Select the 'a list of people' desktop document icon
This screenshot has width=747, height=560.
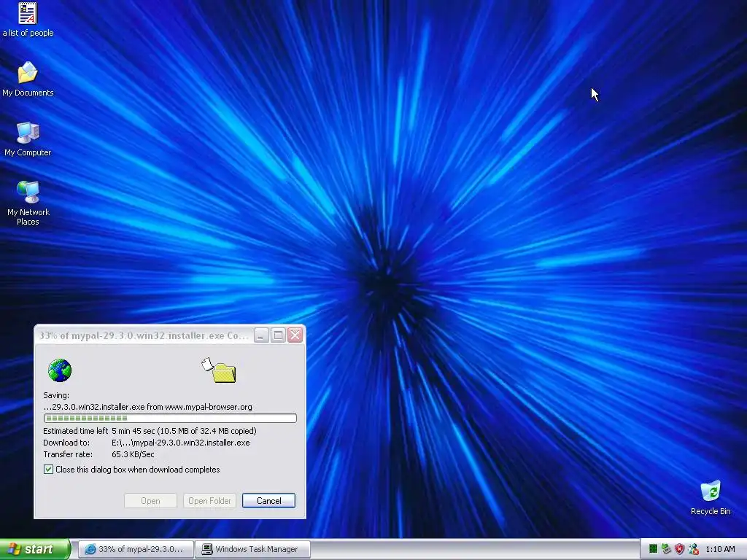click(x=28, y=20)
